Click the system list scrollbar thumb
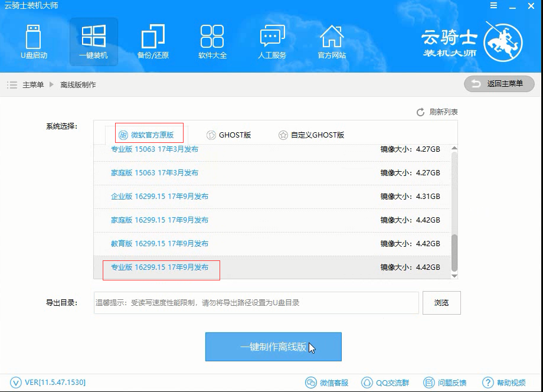This screenshot has width=543, height=392. (454, 253)
